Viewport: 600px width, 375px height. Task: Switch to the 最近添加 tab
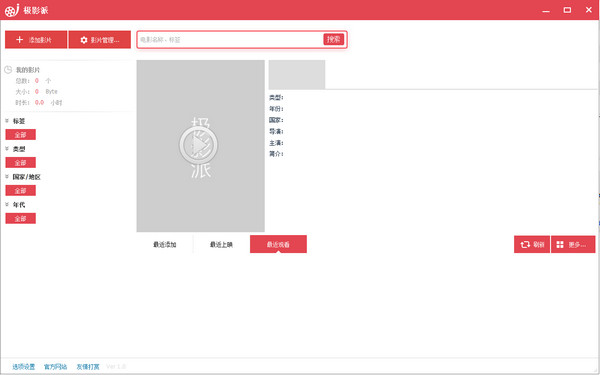pyautogui.click(x=165, y=245)
